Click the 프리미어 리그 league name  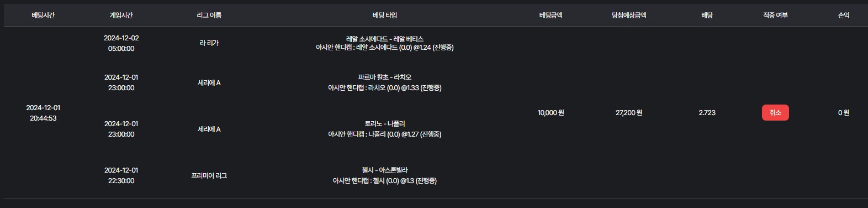coord(209,176)
